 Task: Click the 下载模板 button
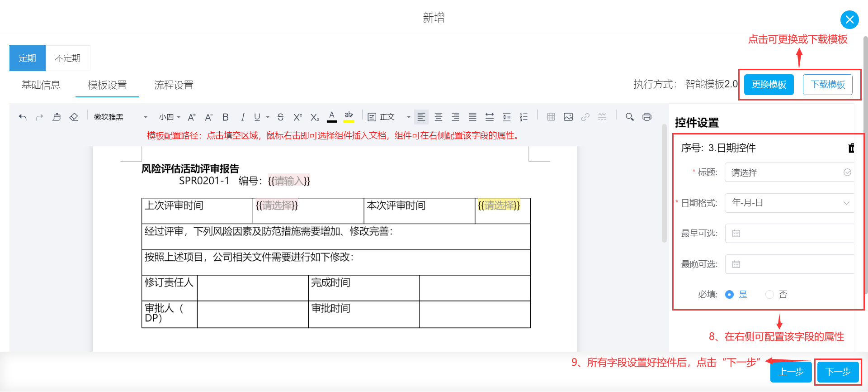click(x=828, y=85)
